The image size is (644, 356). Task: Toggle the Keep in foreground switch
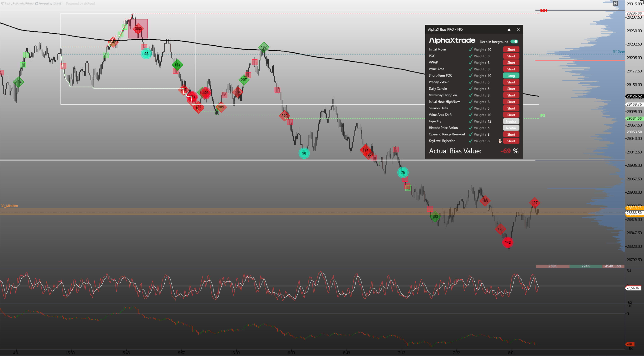514,42
